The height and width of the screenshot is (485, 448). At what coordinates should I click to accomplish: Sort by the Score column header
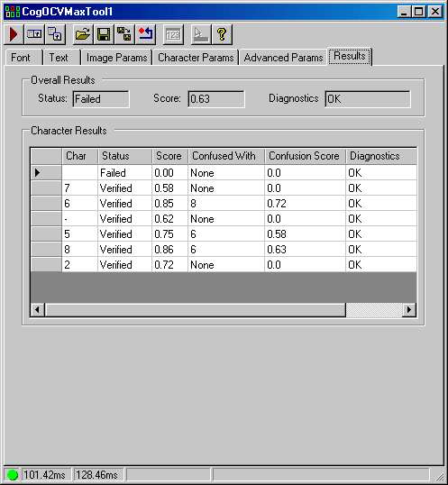coord(169,156)
